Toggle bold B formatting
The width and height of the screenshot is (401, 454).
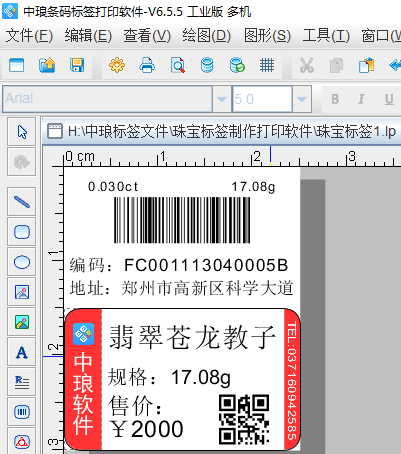tap(335, 99)
